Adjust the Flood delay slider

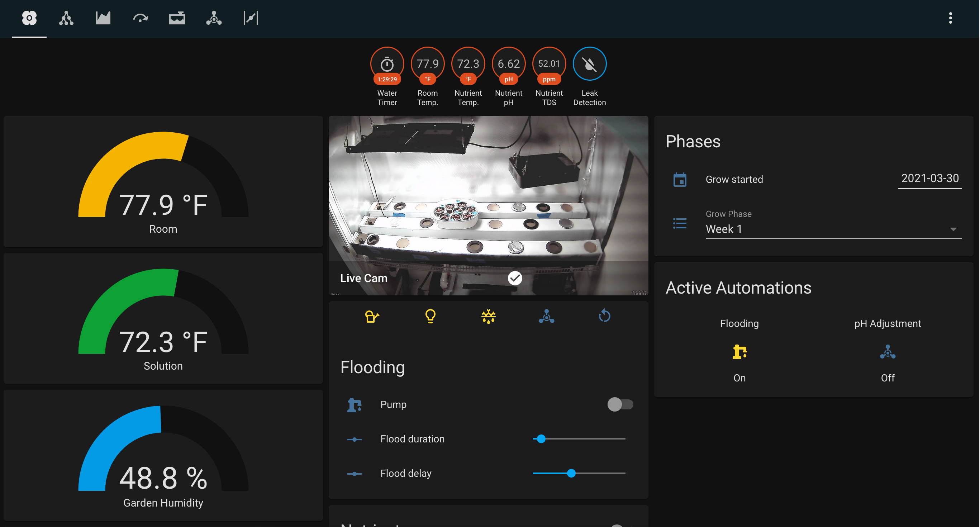(x=571, y=473)
